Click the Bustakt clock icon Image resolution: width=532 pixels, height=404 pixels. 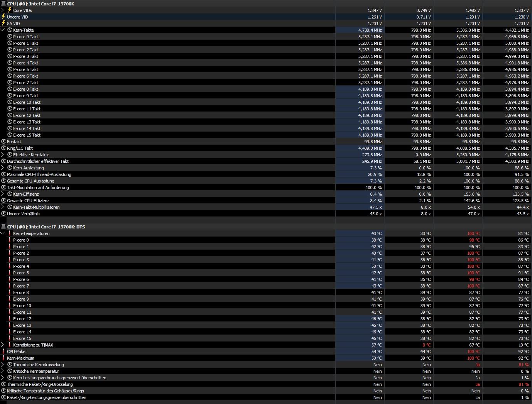pos(3,142)
